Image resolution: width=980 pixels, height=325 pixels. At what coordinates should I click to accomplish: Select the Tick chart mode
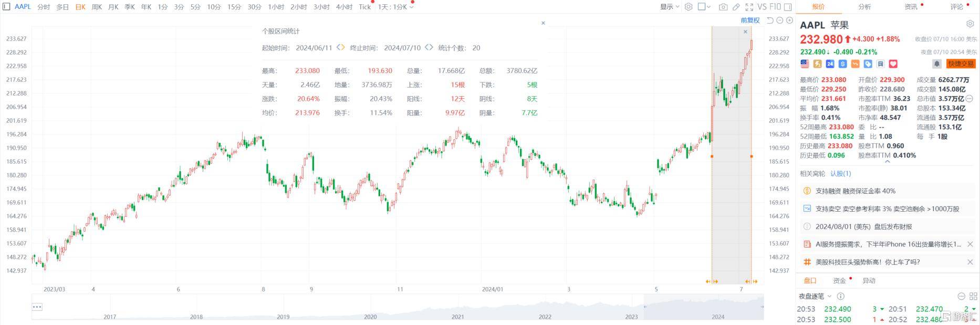(364, 7)
